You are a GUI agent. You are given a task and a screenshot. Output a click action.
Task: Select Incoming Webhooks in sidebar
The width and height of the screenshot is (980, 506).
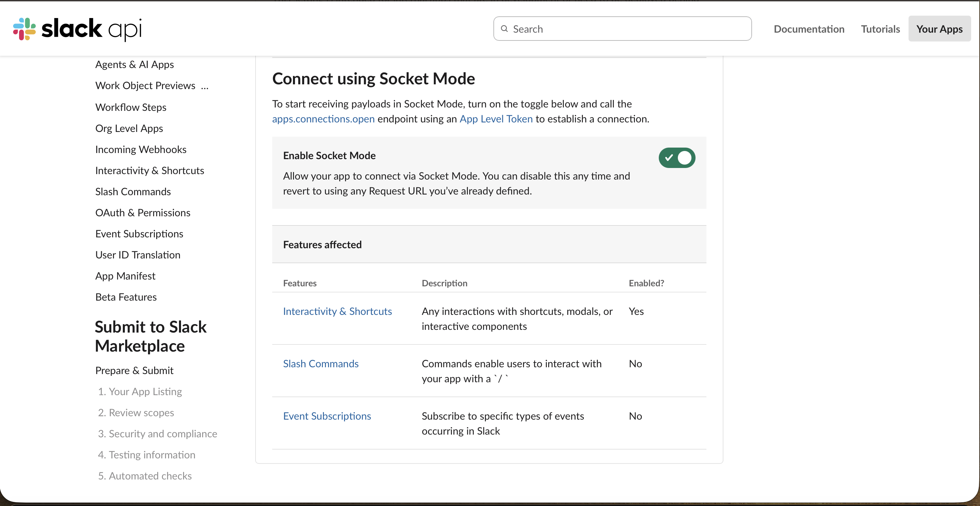click(x=141, y=149)
